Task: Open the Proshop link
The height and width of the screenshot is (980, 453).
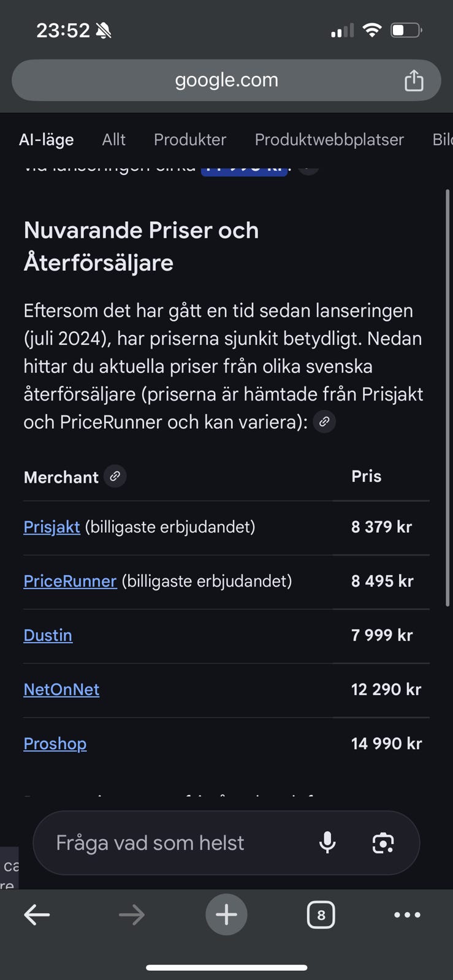Action: 55,744
